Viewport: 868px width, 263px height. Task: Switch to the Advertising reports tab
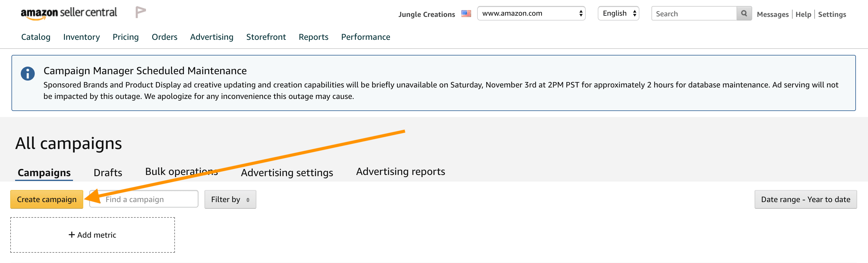tap(400, 172)
